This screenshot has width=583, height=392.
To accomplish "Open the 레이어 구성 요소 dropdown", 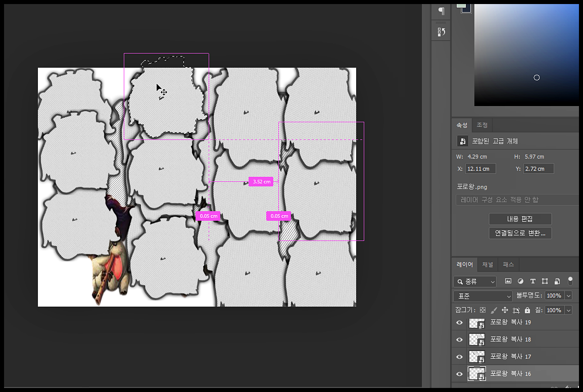I will point(517,200).
